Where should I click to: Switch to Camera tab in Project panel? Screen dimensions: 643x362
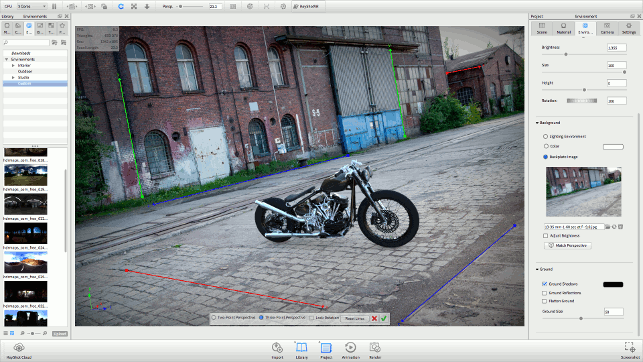point(607,28)
